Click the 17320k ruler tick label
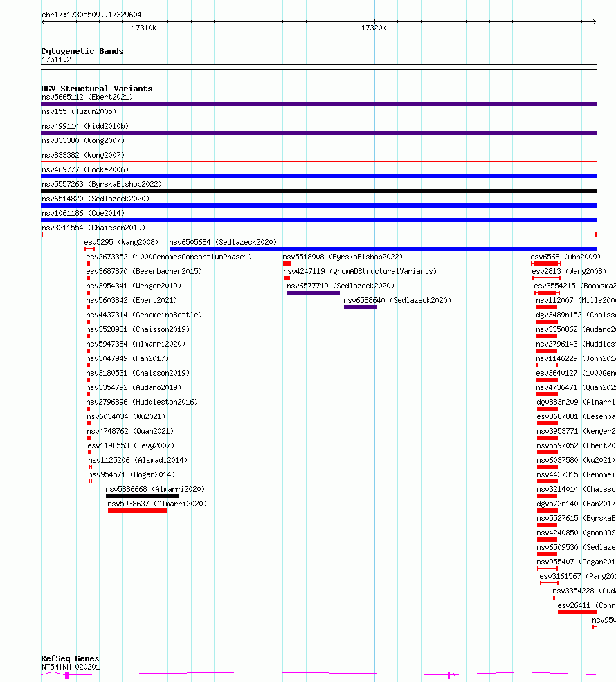The height and width of the screenshot is (682, 616). coord(374,28)
